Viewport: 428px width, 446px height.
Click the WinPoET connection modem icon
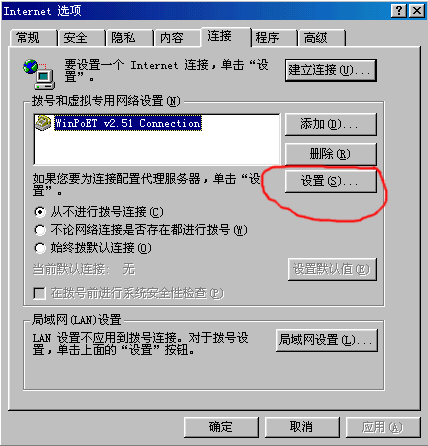pyautogui.click(x=43, y=123)
